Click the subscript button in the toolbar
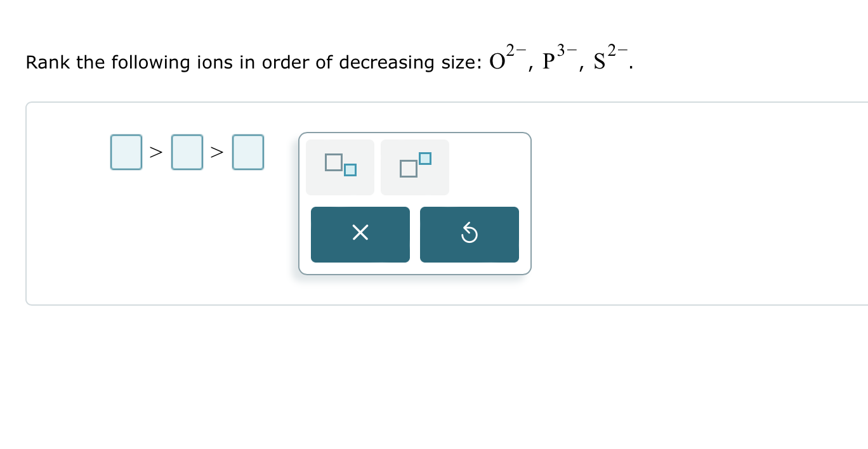Image resolution: width=868 pixels, height=449 pixels. [339, 167]
